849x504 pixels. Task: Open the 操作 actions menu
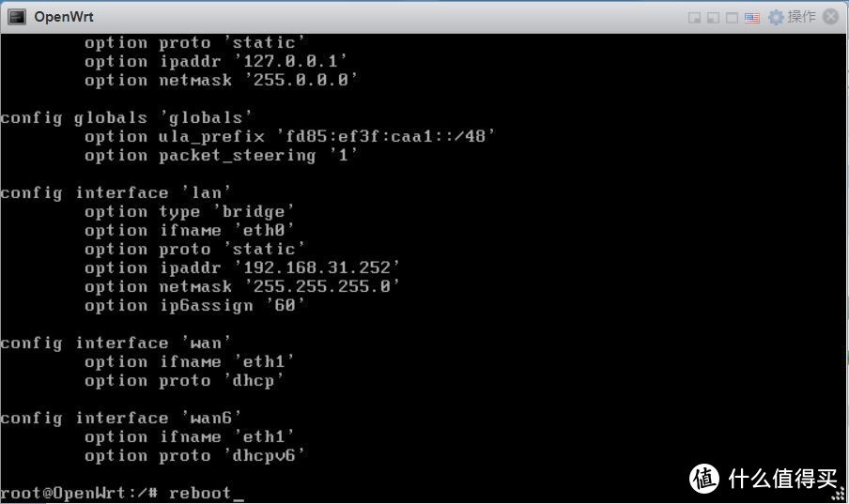801,17
